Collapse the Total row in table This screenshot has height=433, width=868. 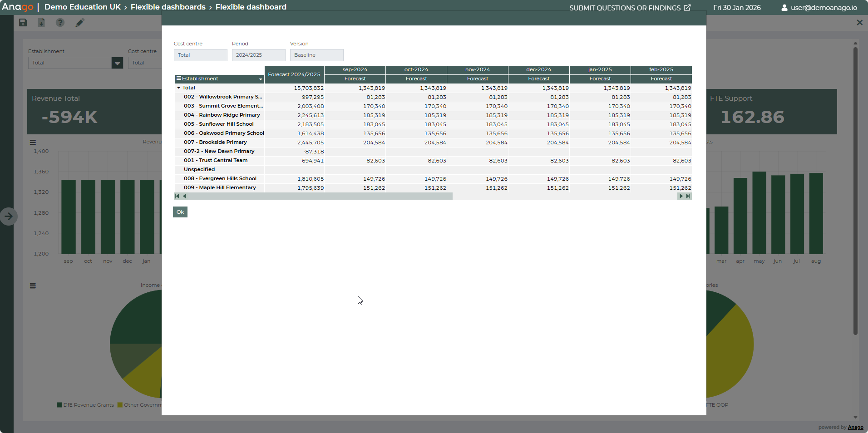click(179, 88)
